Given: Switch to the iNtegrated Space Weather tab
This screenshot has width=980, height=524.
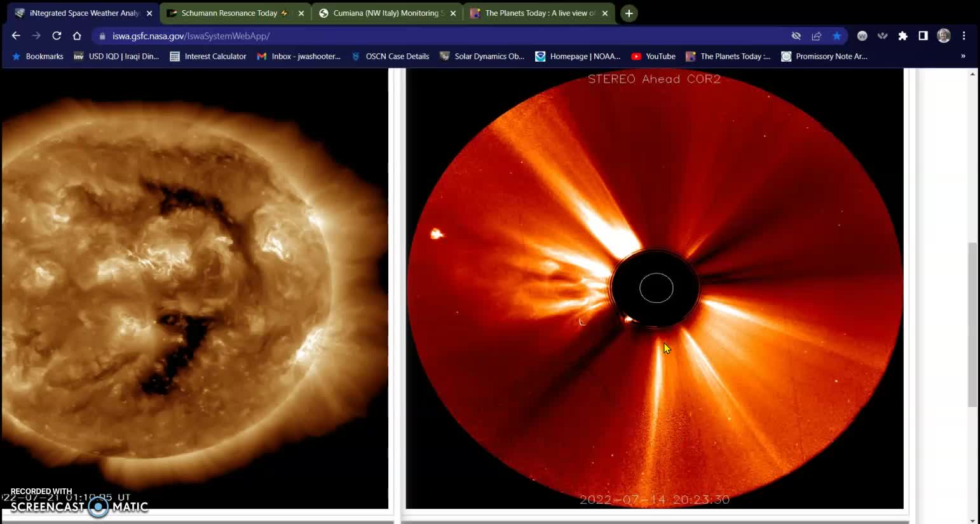Looking at the screenshot, I should [x=84, y=13].
